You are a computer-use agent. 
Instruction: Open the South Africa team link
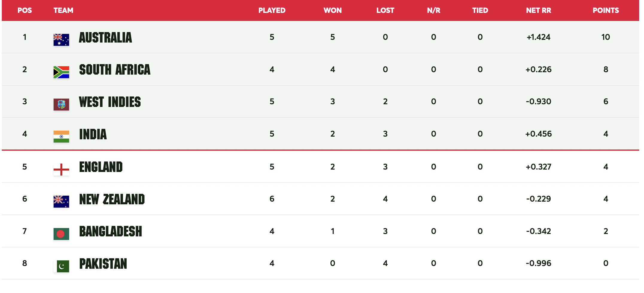115,70
